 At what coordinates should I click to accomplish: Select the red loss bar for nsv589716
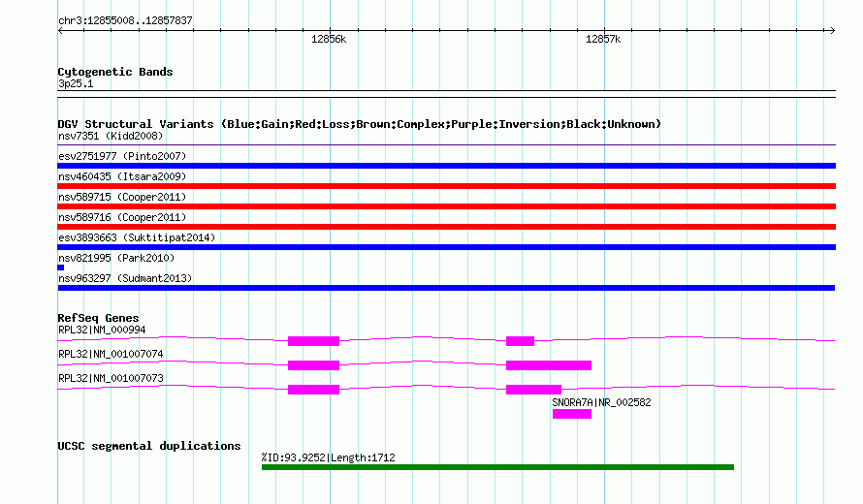coord(446,227)
